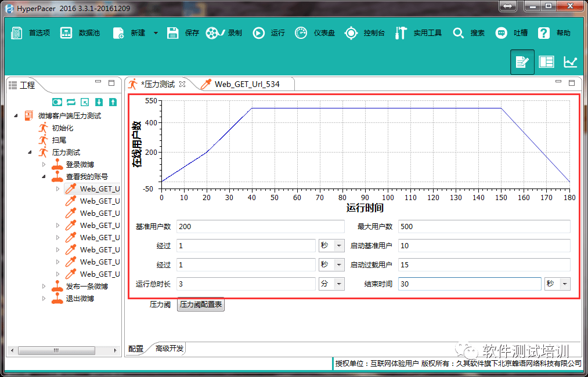Run the test with 运行
Screen dimensions: 588x377
(269, 33)
